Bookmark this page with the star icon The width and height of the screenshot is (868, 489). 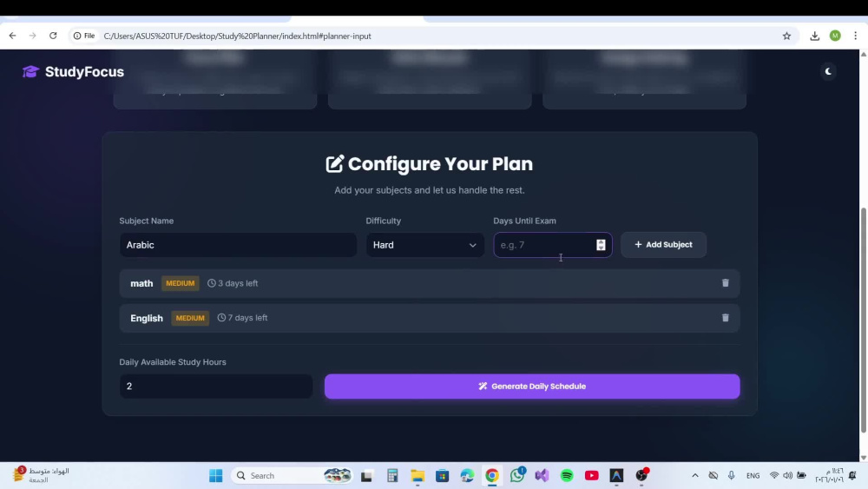pos(786,36)
